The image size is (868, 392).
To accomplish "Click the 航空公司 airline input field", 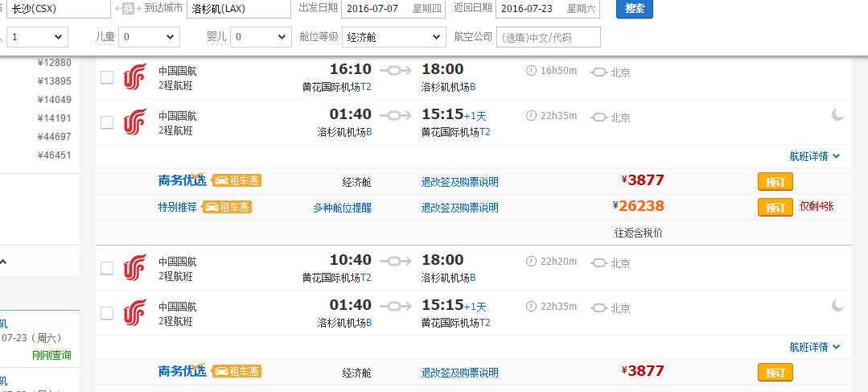I will [x=548, y=37].
